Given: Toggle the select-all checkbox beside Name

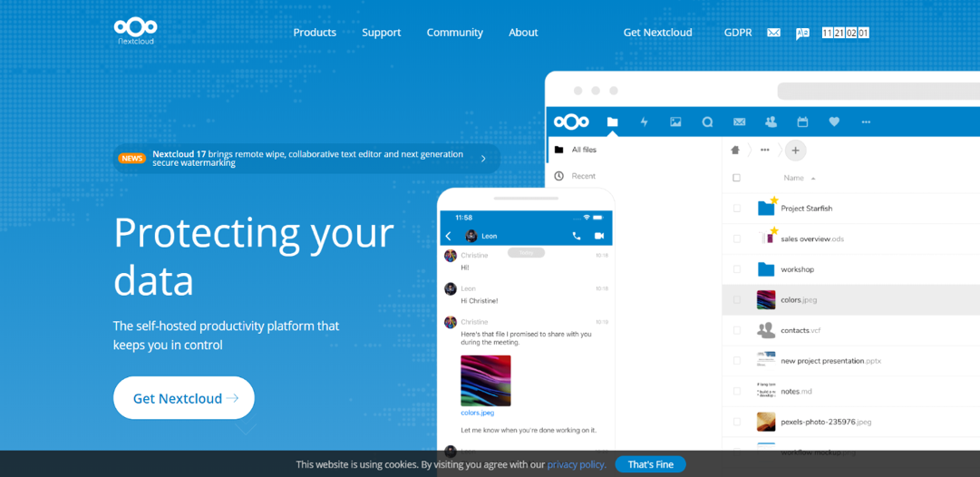Looking at the screenshot, I should (736, 178).
